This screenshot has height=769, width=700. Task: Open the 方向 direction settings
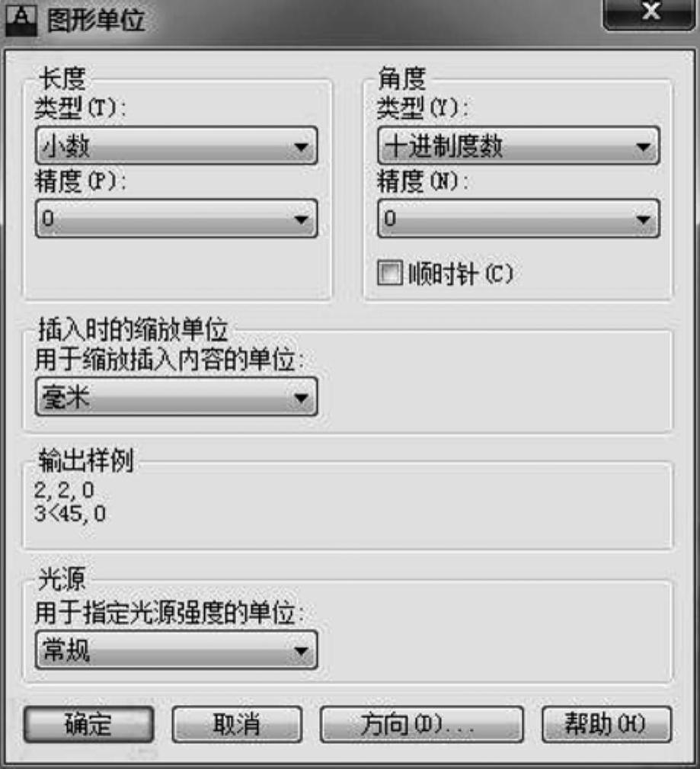[x=421, y=723]
